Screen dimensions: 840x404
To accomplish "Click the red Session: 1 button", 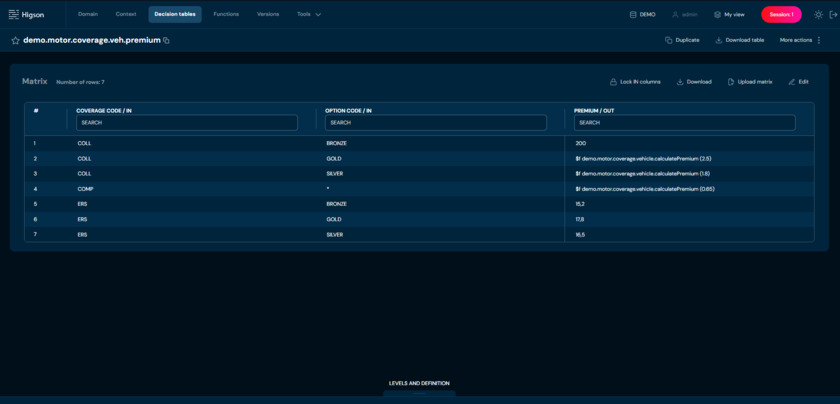I will [x=781, y=14].
